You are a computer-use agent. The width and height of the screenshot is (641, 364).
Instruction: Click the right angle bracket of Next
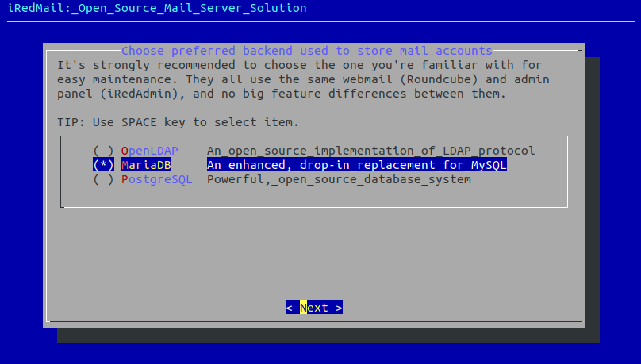(340, 308)
